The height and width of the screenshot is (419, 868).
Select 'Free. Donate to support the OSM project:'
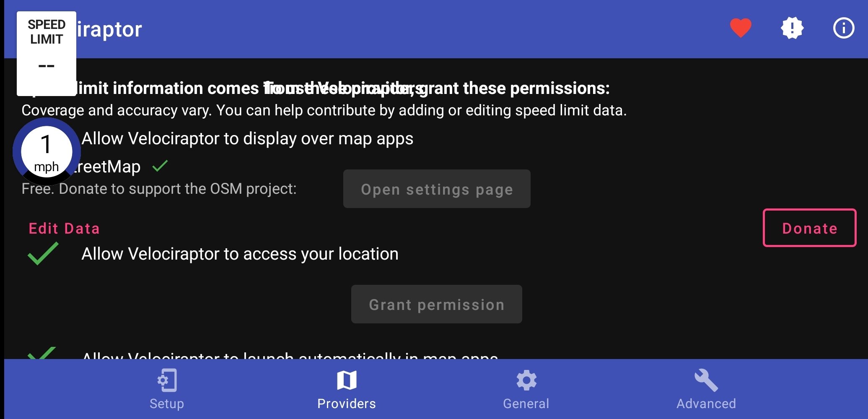[x=159, y=189]
